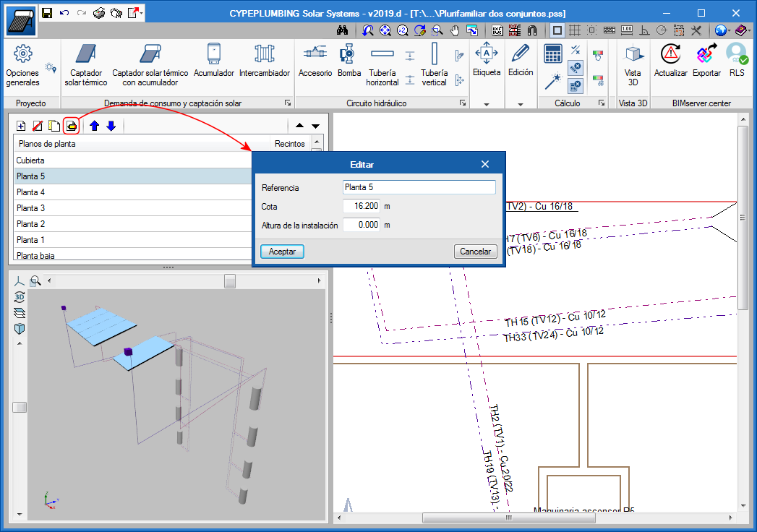This screenshot has height=532, width=757.
Task: Click the Altura de la instalación field
Action: (361, 225)
